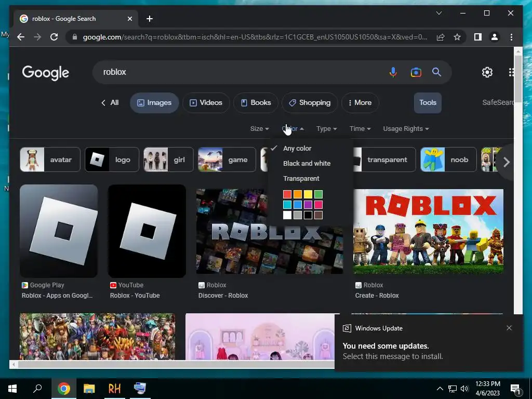
Task: Open the Chrome profile icon
Action: pyautogui.click(x=495, y=37)
